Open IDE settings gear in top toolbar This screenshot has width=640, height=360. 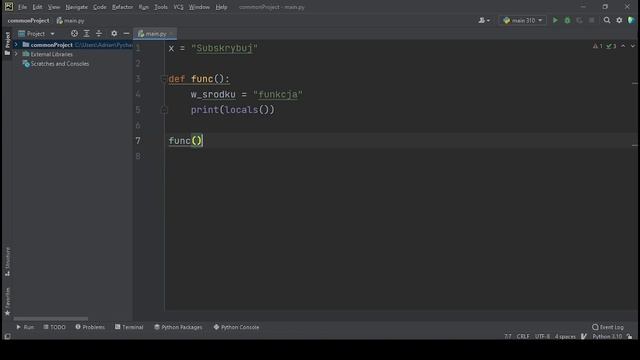tap(619, 20)
